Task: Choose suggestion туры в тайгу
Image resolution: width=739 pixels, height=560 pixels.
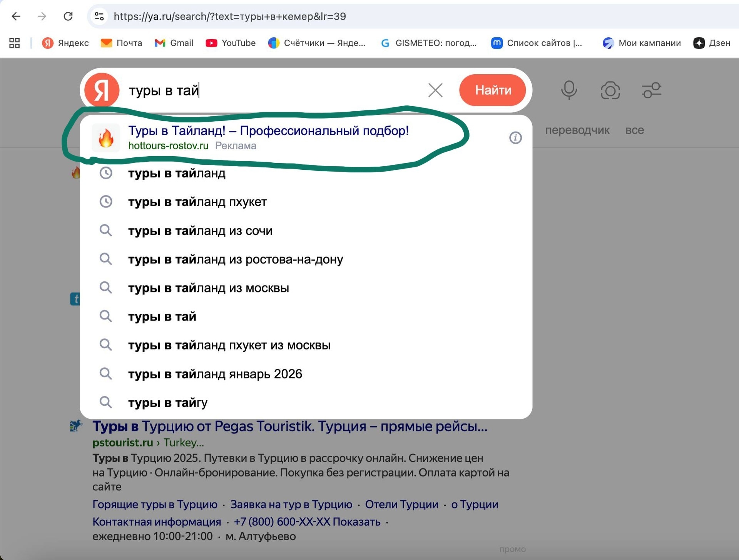Action: 168,403
